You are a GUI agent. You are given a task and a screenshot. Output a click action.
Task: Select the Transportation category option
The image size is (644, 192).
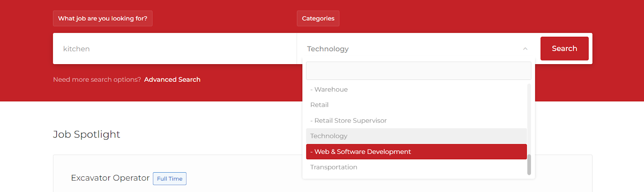click(416, 167)
